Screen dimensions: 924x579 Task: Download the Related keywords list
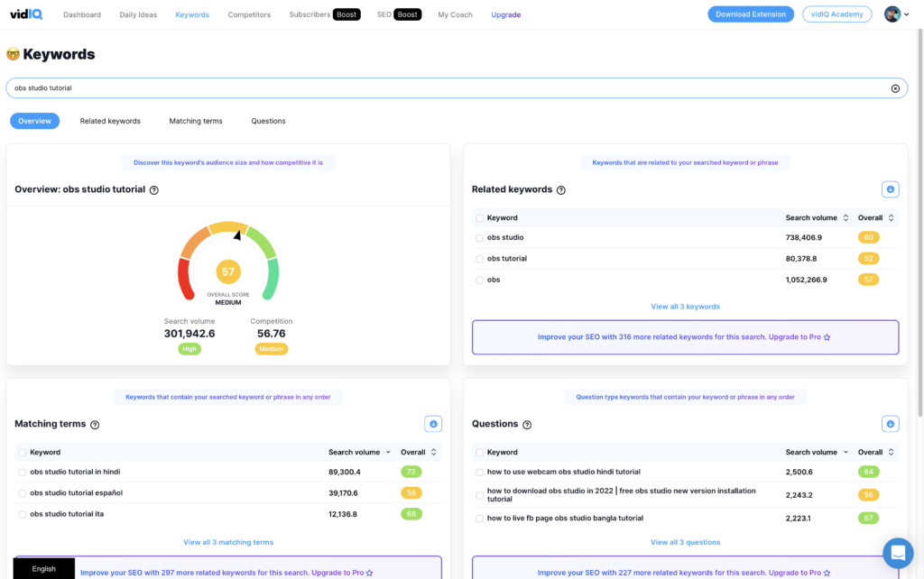pyautogui.click(x=891, y=189)
